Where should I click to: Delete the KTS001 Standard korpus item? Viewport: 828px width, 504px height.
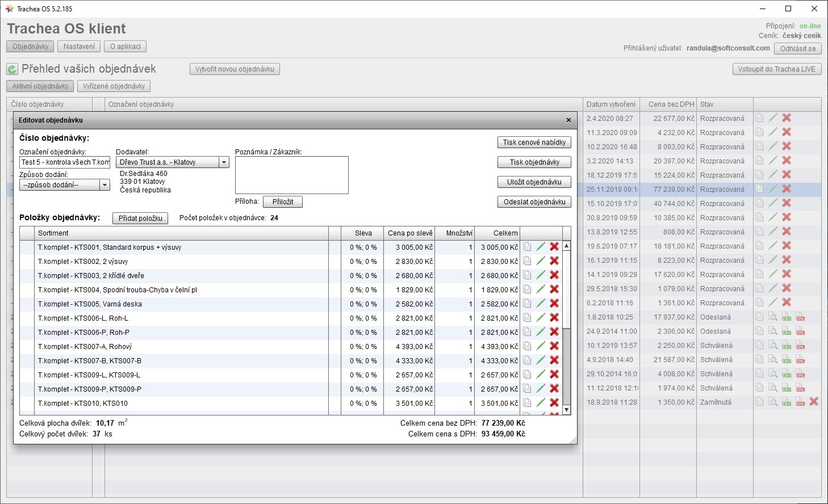[554, 247]
